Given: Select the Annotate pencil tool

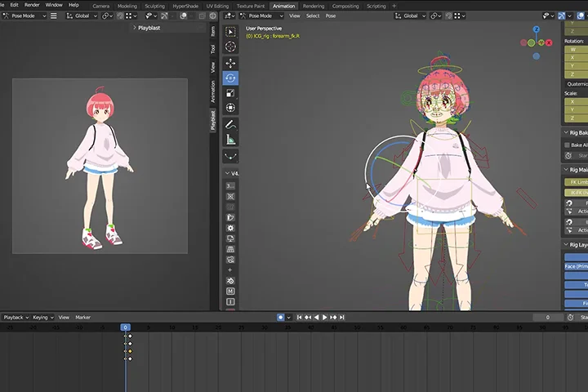Looking at the screenshot, I should (230, 124).
